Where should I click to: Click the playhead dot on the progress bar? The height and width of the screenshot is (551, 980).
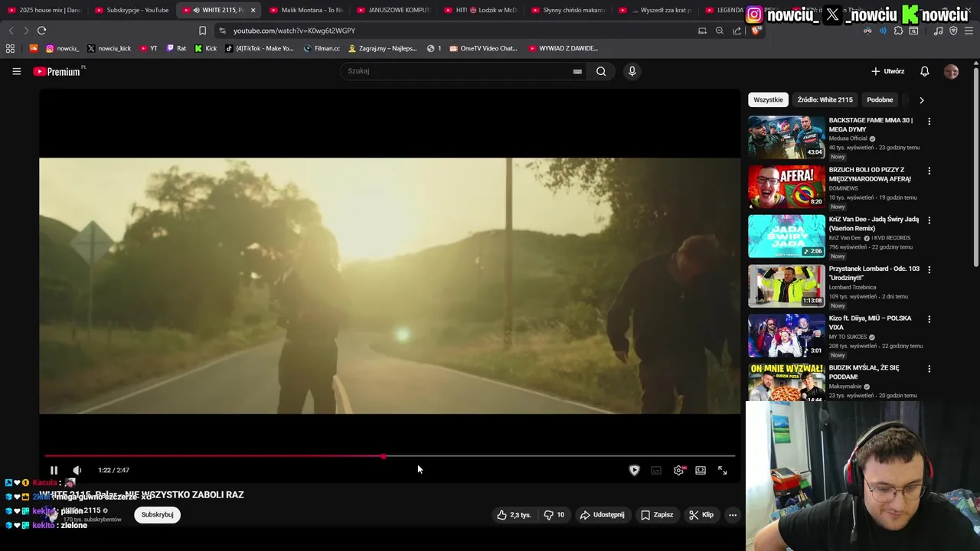coord(384,456)
